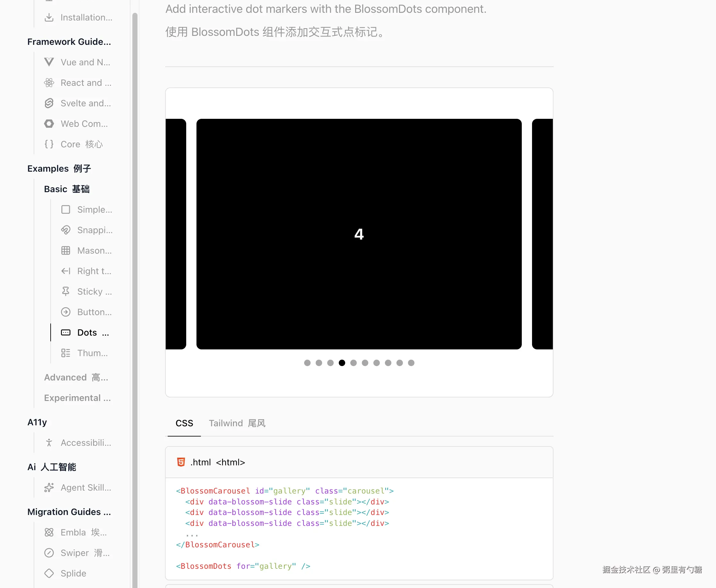The image size is (716, 588).
Task: Click the Embla logo icon
Action: coord(49,533)
